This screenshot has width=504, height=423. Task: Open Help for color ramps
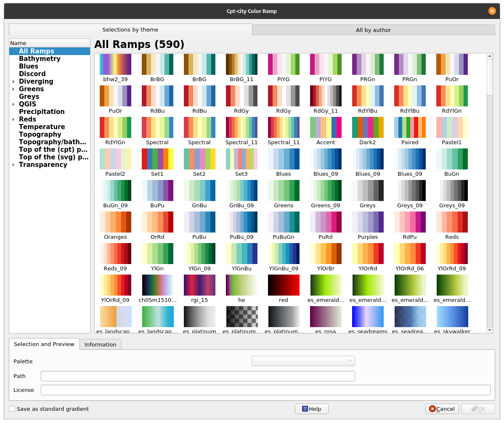click(311, 409)
